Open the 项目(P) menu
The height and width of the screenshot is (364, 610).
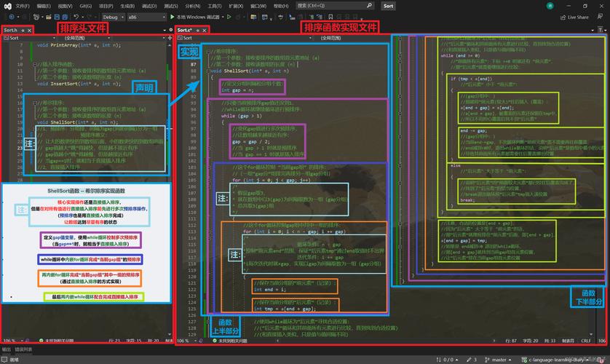106,6
